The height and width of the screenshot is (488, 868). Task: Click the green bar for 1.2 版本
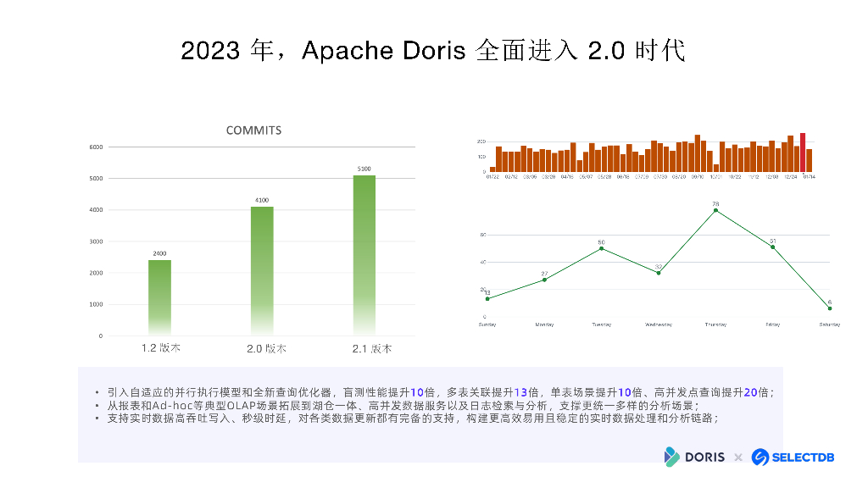(x=159, y=297)
